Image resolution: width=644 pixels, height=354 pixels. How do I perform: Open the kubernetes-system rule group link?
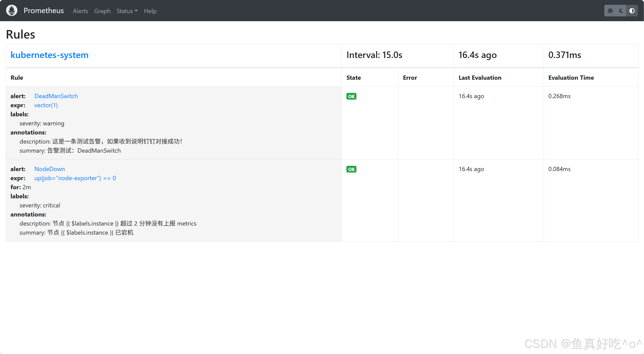click(x=50, y=55)
